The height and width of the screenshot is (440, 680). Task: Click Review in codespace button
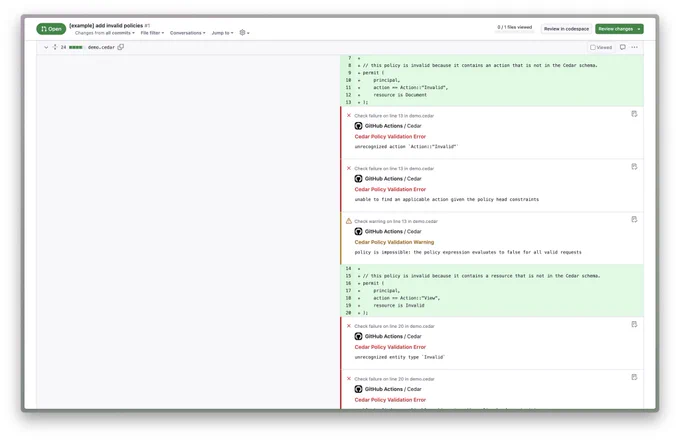pos(566,29)
